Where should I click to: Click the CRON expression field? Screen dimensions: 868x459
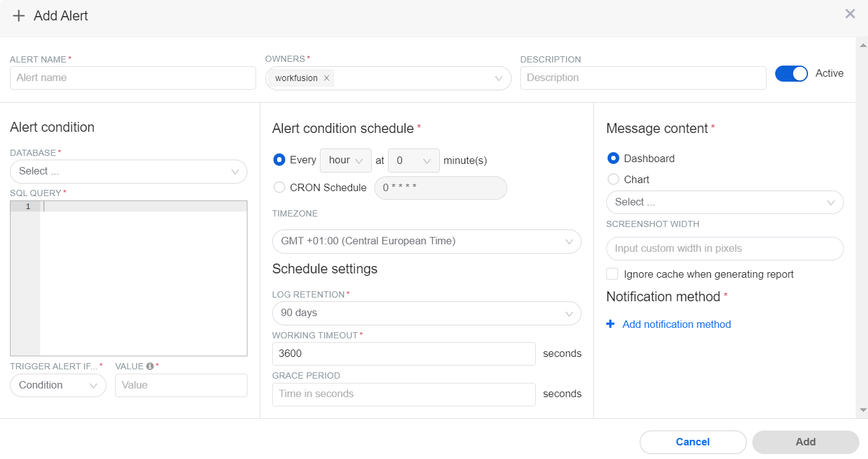441,188
